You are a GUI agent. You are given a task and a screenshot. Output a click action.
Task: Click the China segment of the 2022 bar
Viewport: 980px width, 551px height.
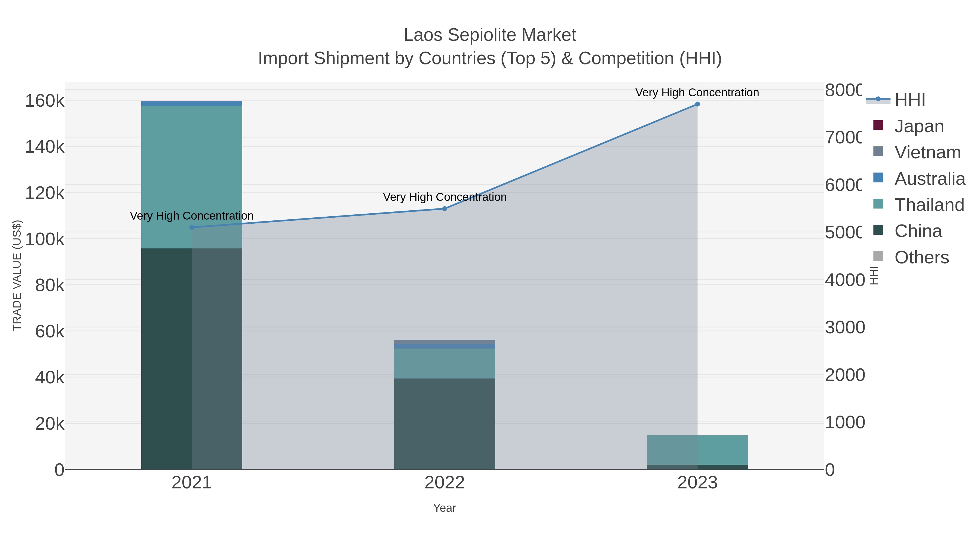[x=444, y=424]
